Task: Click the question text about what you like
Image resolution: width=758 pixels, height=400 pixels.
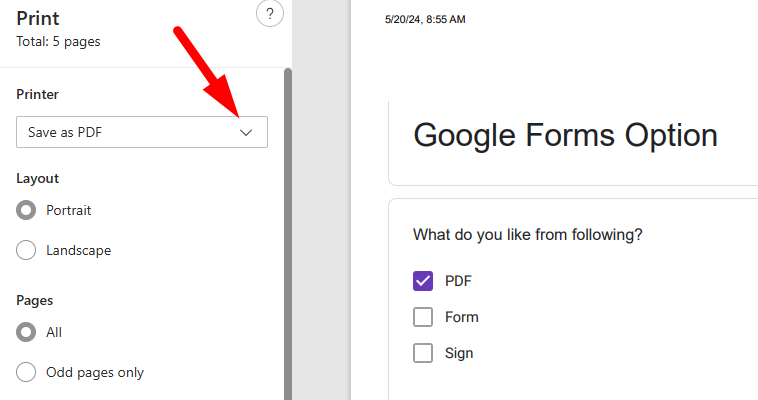Action: pyautogui.click(x=527, y=235)
